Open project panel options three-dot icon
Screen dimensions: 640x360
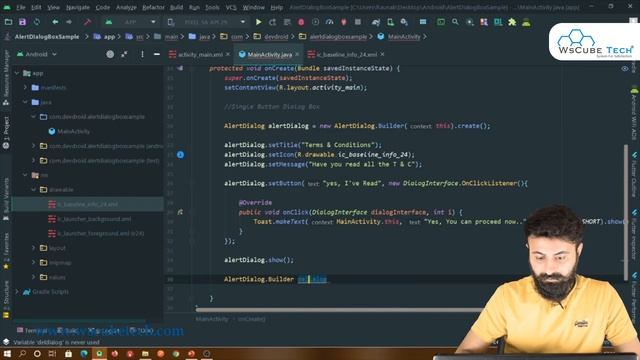pyautogui.click(x=142, y=54)
